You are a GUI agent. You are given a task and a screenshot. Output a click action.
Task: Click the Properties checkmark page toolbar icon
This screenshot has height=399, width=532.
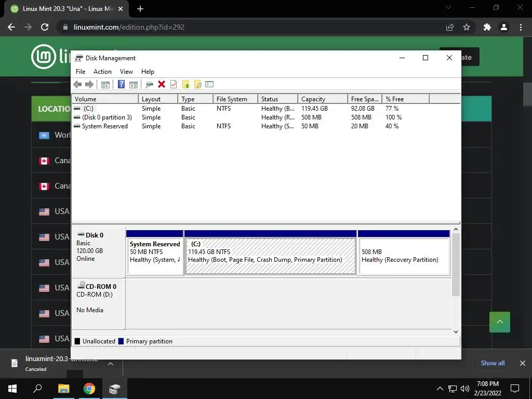pyautogui.click(x=174, y=84)
